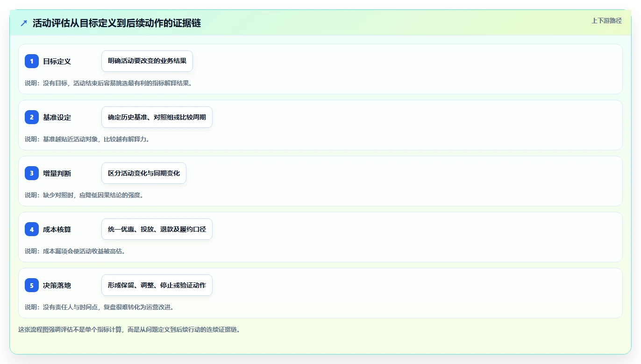641x364 pixels.
Task: Select the 区分活动变化与同期变化 chip
Action: [144, 173]
